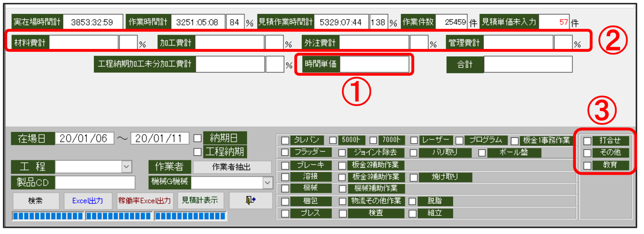Tick the 納期日 checkbox
Image resolution: width=644 pixels, height=234 pixels.
[197, 138]
